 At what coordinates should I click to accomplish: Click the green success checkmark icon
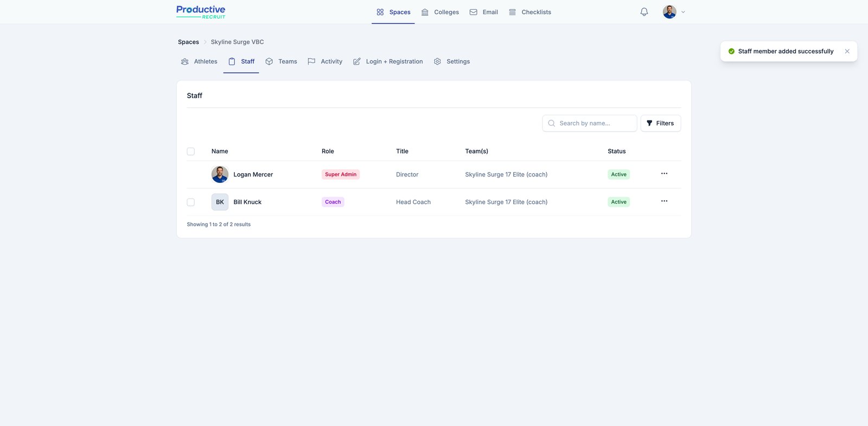pos(731,52)
